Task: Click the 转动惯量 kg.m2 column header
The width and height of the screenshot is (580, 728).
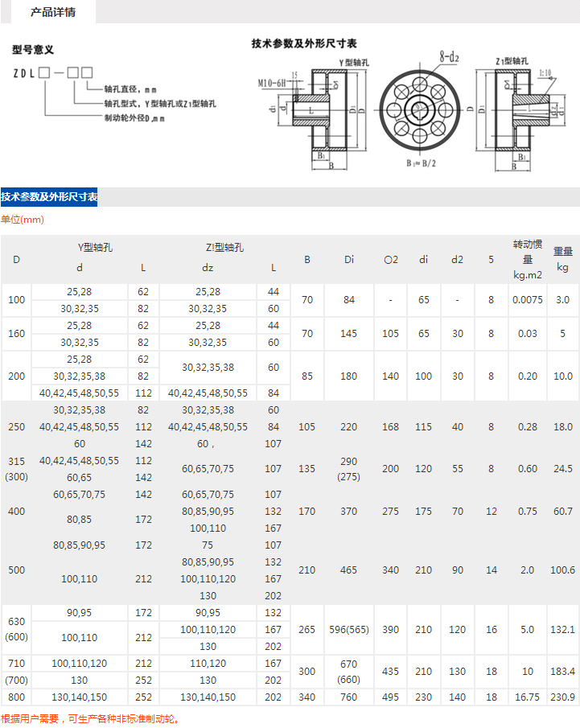Action: (527, 259)
